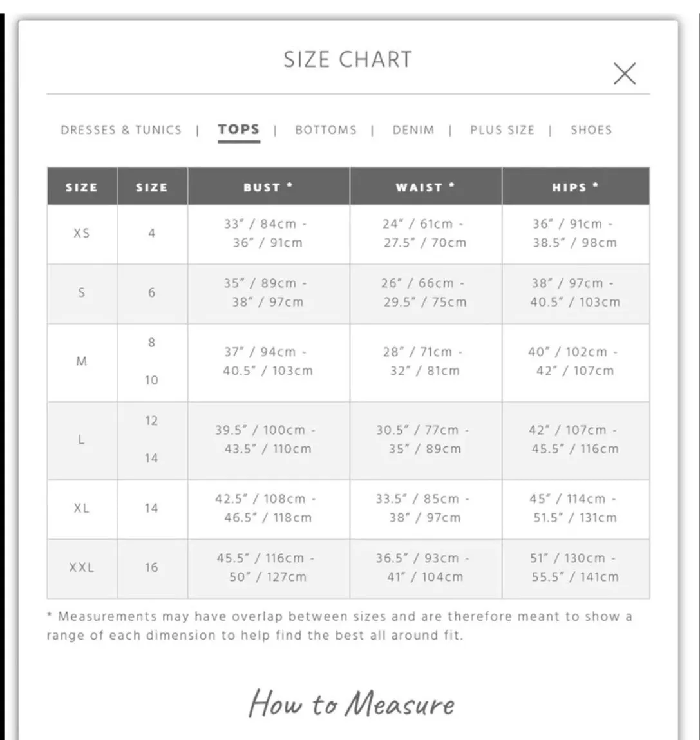Select the XXL size row label
The width and height of the screenshot is (700, 740).
pos(82,568)
